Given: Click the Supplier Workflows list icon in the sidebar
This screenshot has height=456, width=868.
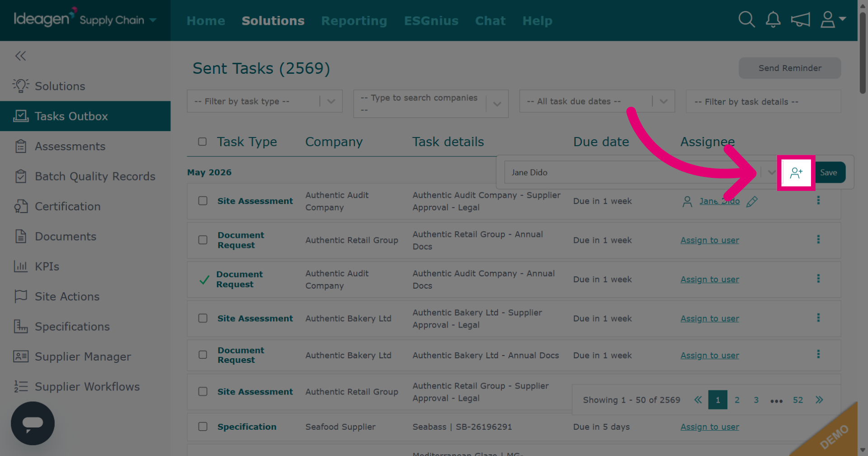Looking at the screenshot, I should (x=21, y=386).
